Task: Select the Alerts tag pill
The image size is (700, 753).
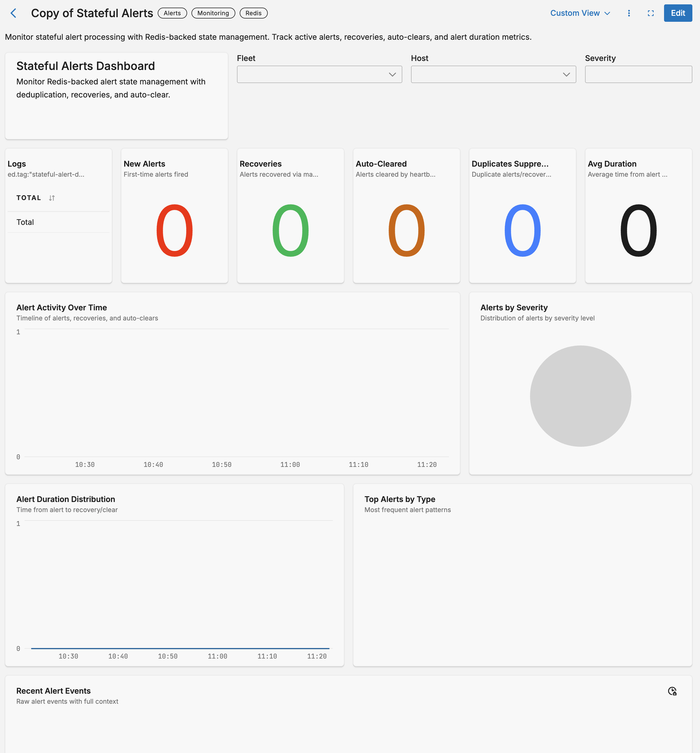Action: pos(172,13)
